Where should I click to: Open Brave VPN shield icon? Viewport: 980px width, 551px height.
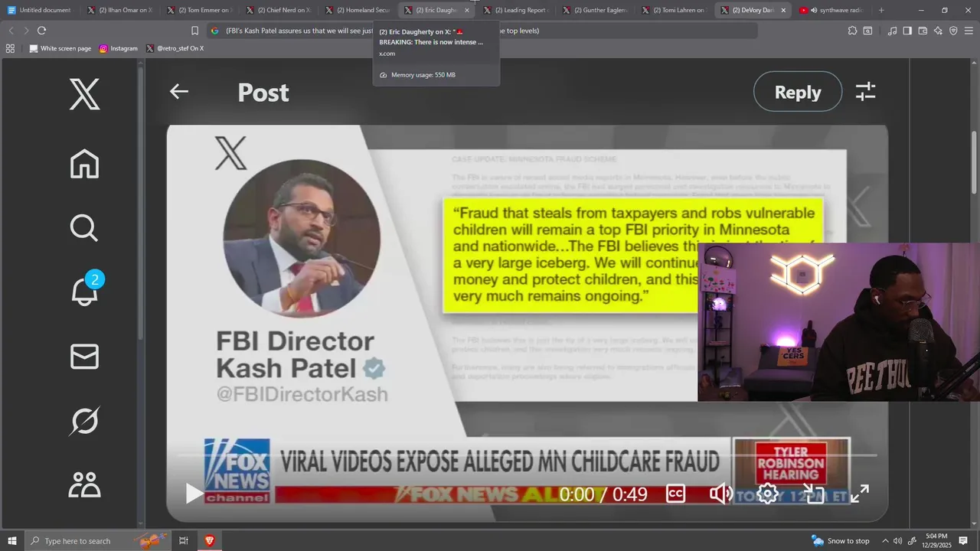pos(953,31)
